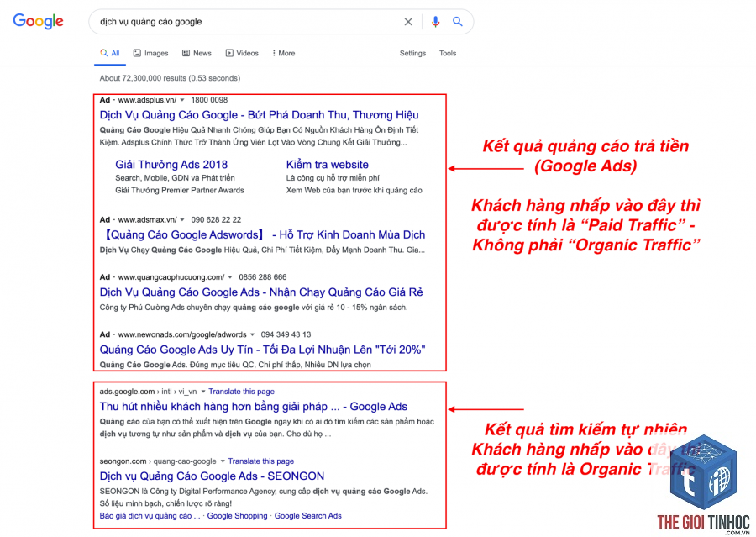Expand dropdown arrow beside ads.google.com URL
The height and width of the screenshot is (537, 756).
click(203, 392)
